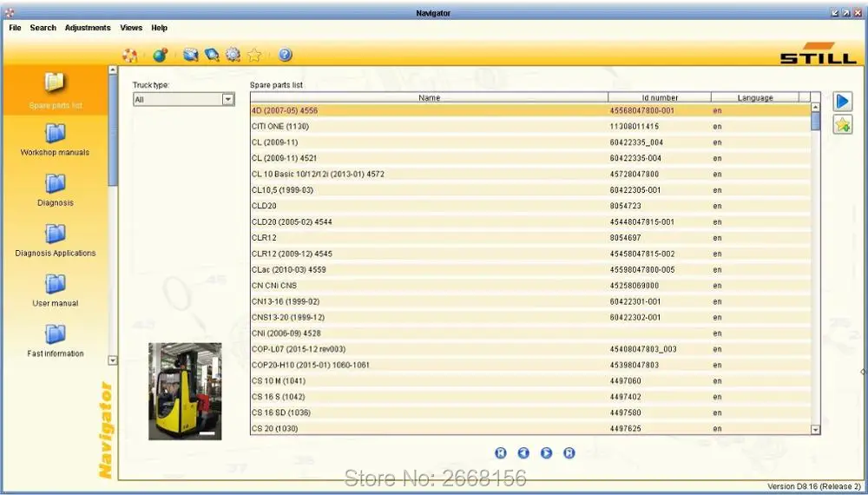Sort by the Id number column header

(660, 97)
